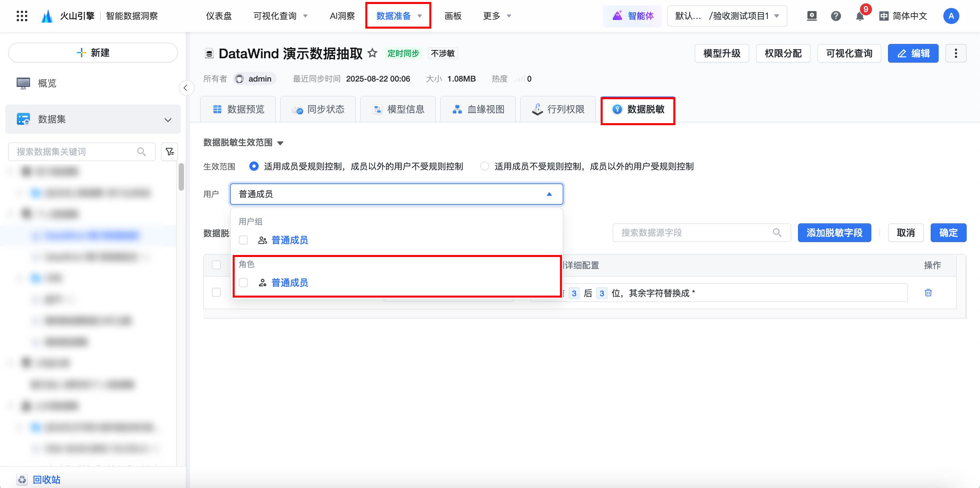Star the DataWind dataset as favorite
The image size is (980, 488).
(372, 53)
